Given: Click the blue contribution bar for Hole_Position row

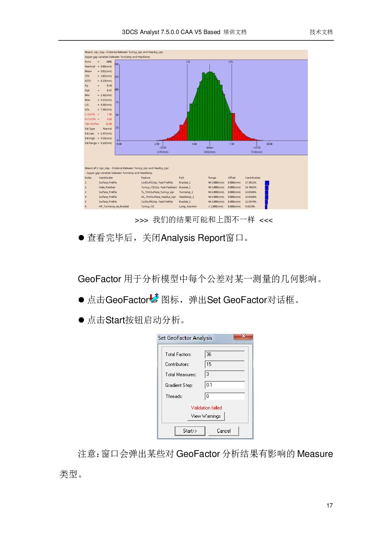Looking at the screenshot, I should click(x=267, y=188).
